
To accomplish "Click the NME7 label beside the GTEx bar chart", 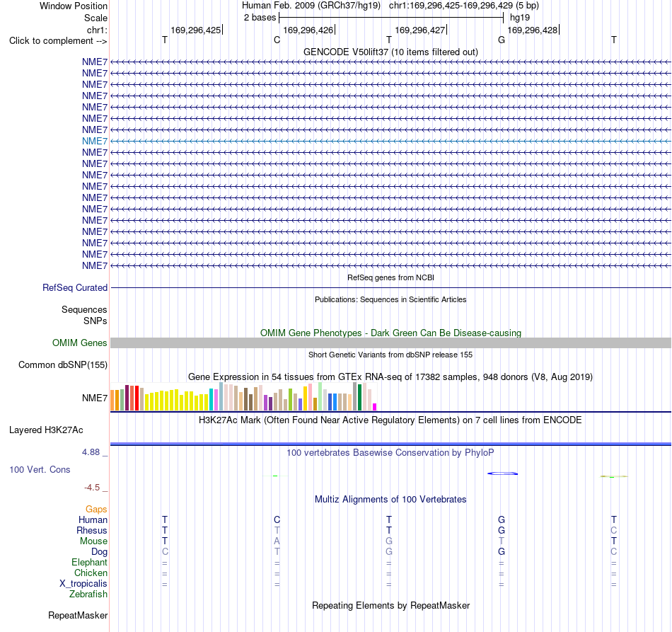I will click(x=95, y=398).
